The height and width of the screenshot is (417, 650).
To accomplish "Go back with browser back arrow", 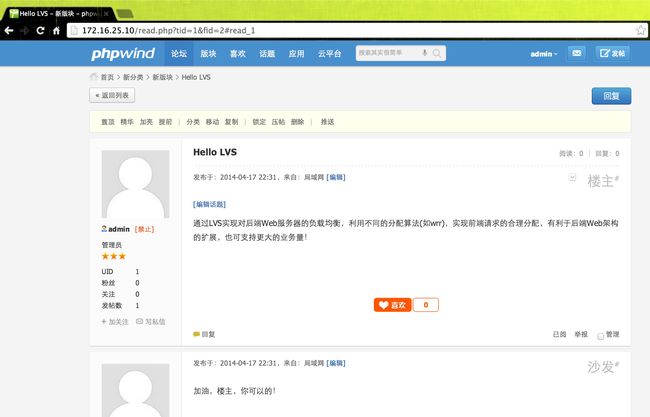I will 9,30.
